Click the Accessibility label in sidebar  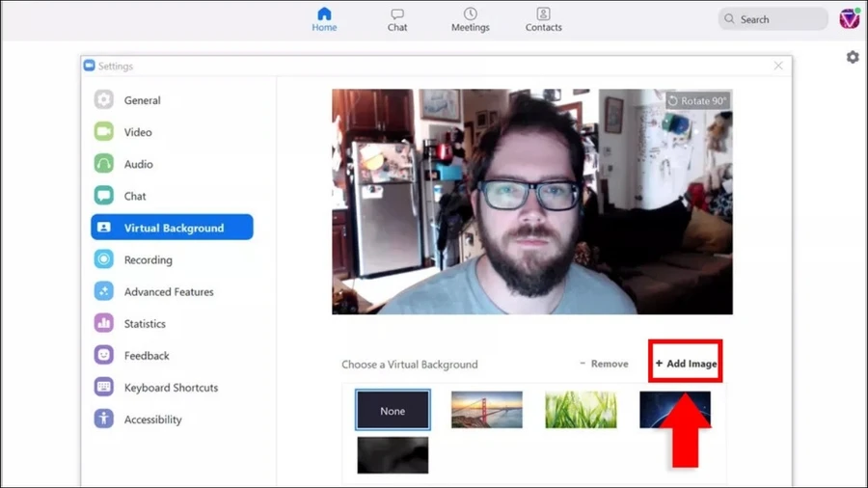coord(152,420)
